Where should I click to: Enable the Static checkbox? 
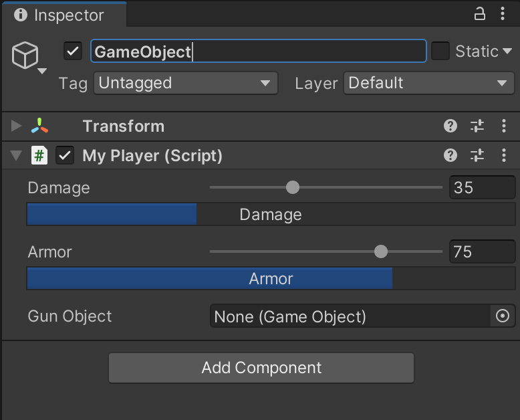440,51
